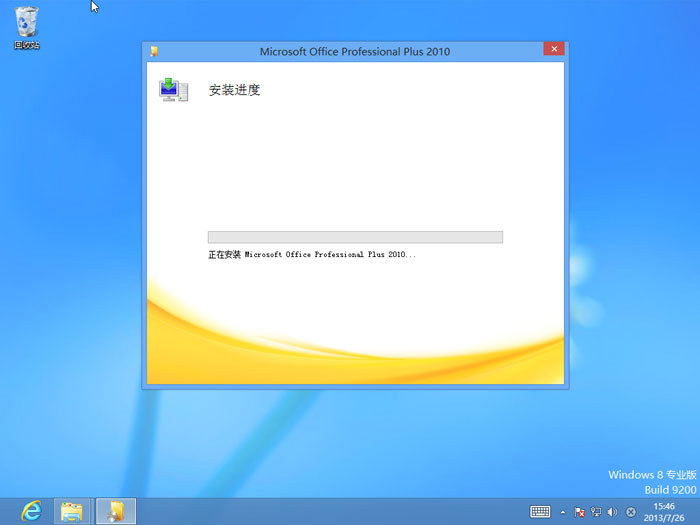Expand the hidden tray icons arrow
This screenshot has height=525, width=700.
click(562, 512)
